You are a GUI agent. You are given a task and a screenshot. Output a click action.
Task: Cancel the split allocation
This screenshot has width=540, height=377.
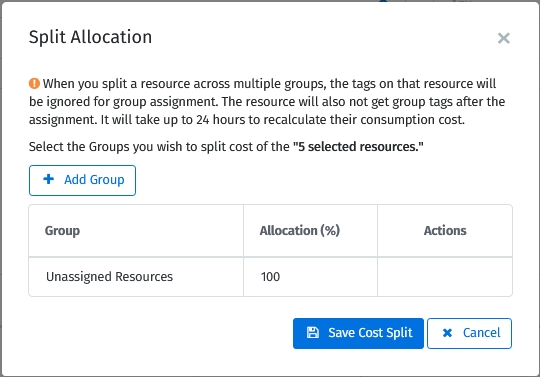(x=469, y=333)
